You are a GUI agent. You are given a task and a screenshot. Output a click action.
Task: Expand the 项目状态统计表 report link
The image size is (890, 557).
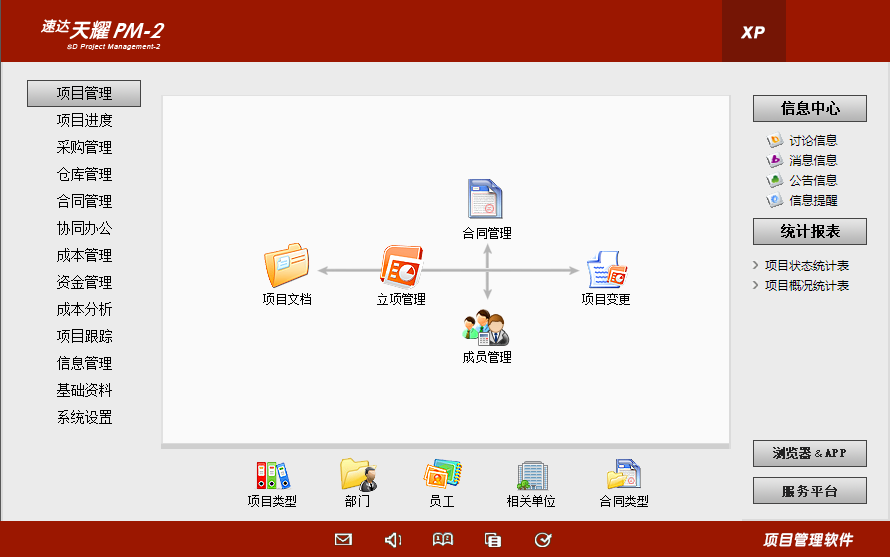pyautogui.click(x=806, y=266)
